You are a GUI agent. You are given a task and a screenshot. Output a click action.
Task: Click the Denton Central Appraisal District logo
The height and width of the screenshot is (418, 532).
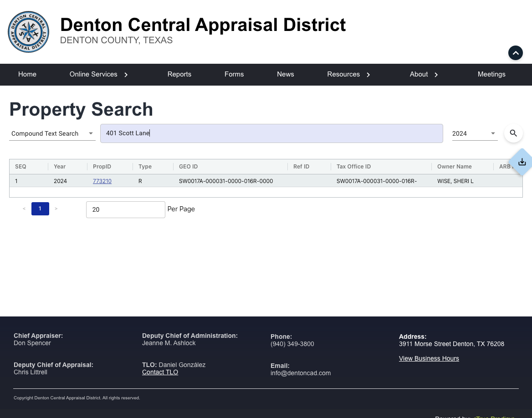[29, 32]
